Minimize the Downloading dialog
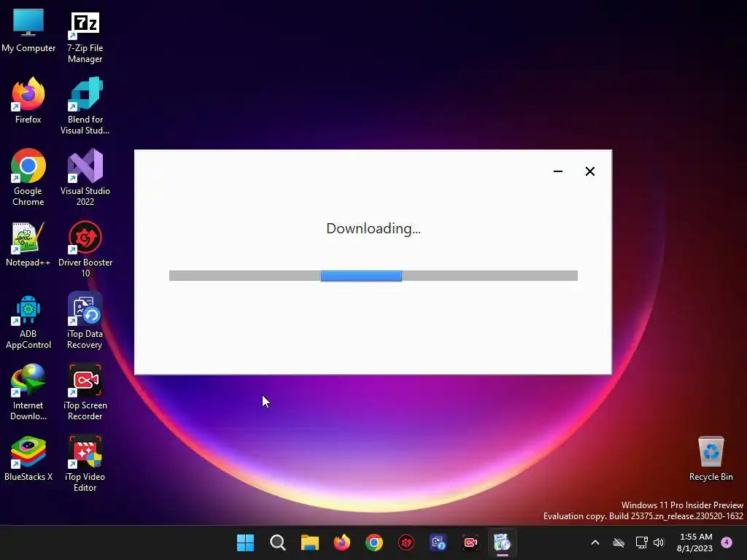Screen dimensions: 747x560 [558, 171]
